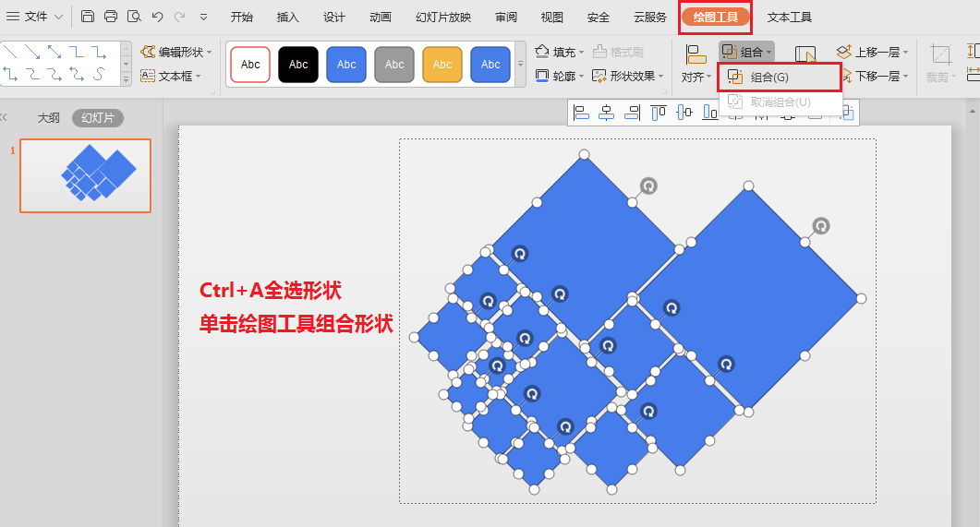Switch to the 设计 tab
This screenshot has height=527, width=980.
point(333,17)
